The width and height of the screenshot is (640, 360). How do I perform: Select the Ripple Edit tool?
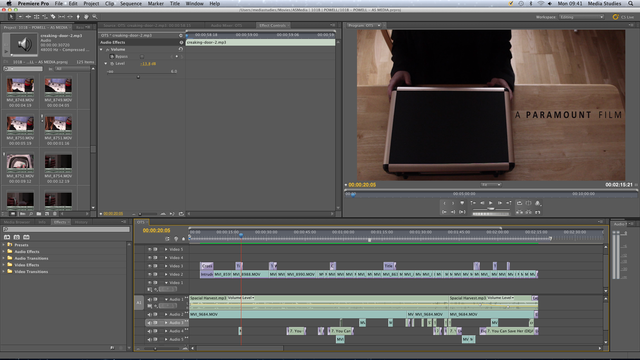[x=28, y=17]
